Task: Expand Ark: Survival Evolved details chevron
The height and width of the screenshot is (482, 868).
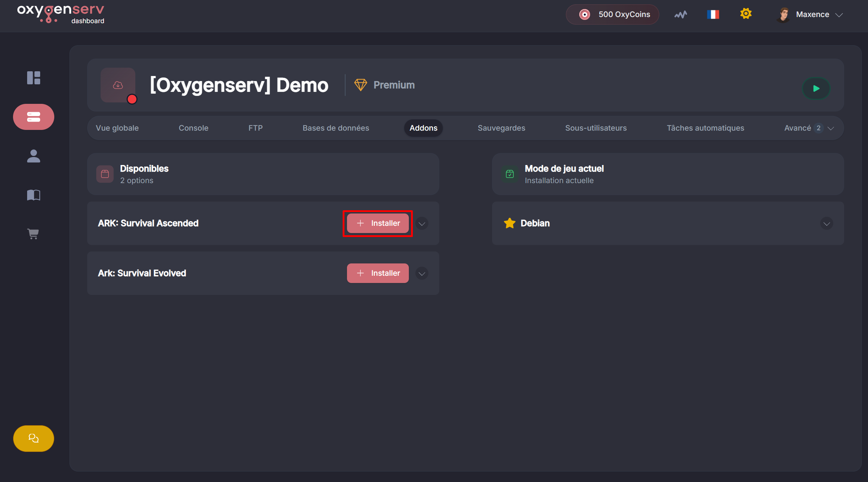Action: point(422,274)
